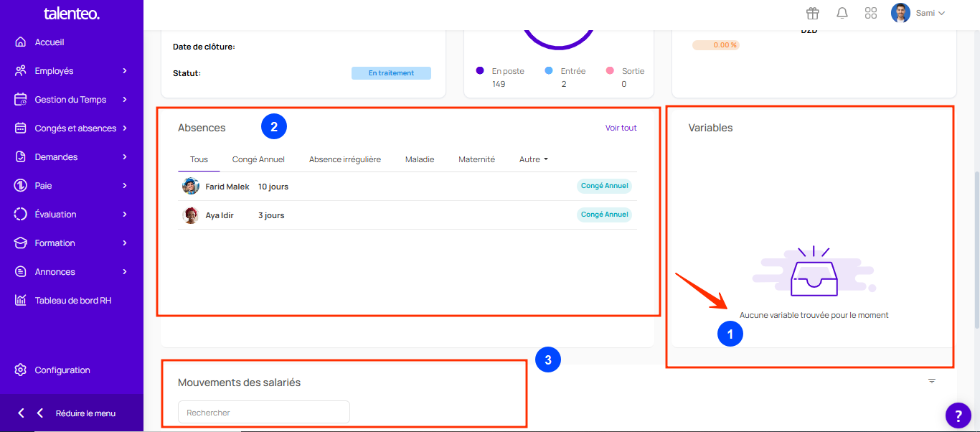
Task: Click the En traitement status badge
Action: [x=391, y=73]
